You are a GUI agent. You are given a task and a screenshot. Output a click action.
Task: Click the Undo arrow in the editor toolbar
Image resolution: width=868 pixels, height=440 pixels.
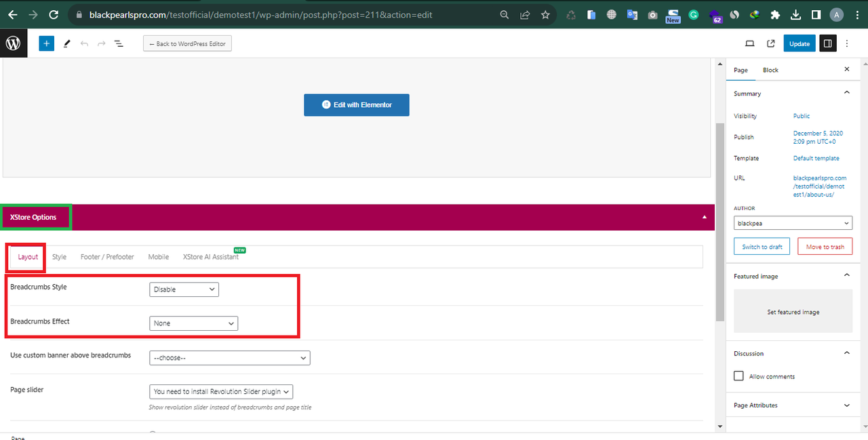(84, 43)
